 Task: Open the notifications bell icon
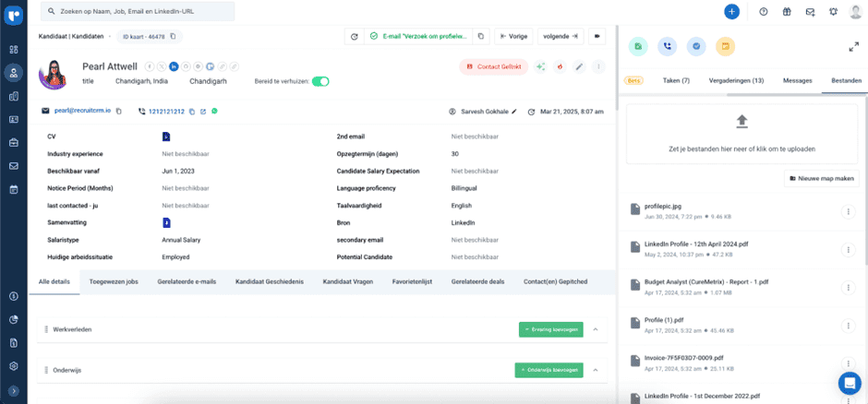coord(833,12)
